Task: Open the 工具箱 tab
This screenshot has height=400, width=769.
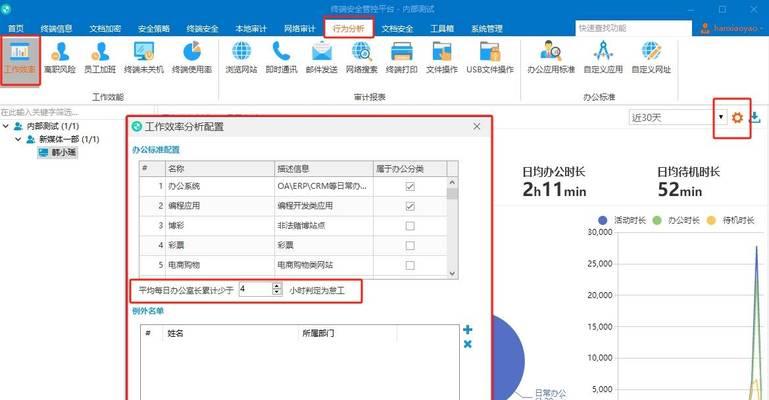Action: [x=442, y=28]
